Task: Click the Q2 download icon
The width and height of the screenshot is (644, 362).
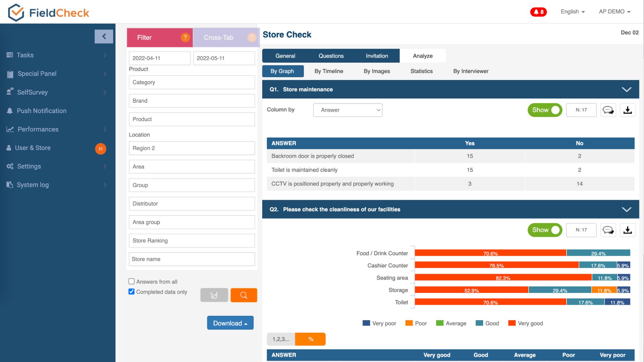Action: coord(628,230)
